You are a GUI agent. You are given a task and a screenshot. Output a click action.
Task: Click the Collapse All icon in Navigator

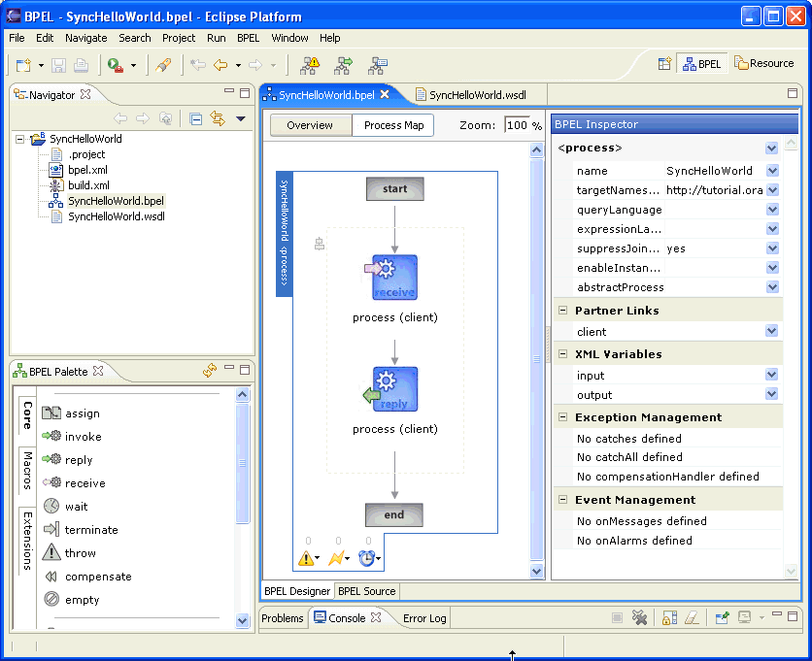pos(196,119)
